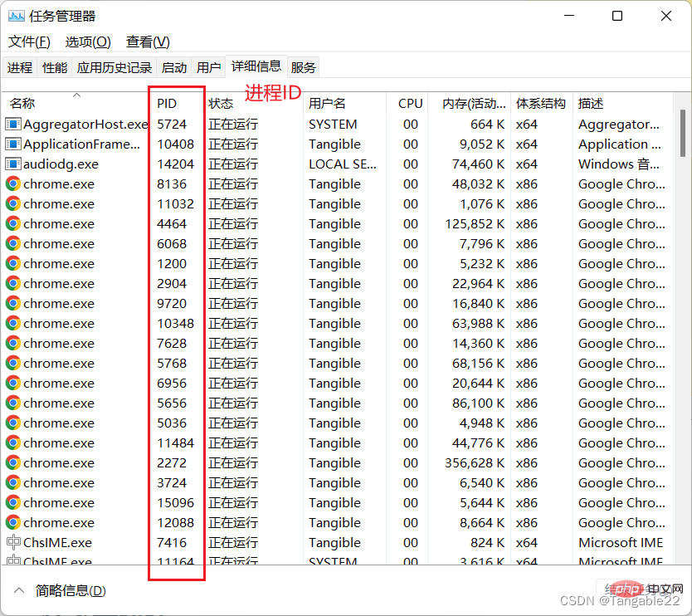Click Chrome icon of PID 3724 row
Viewport: 692px width, 616px height.
click(13, 482)
